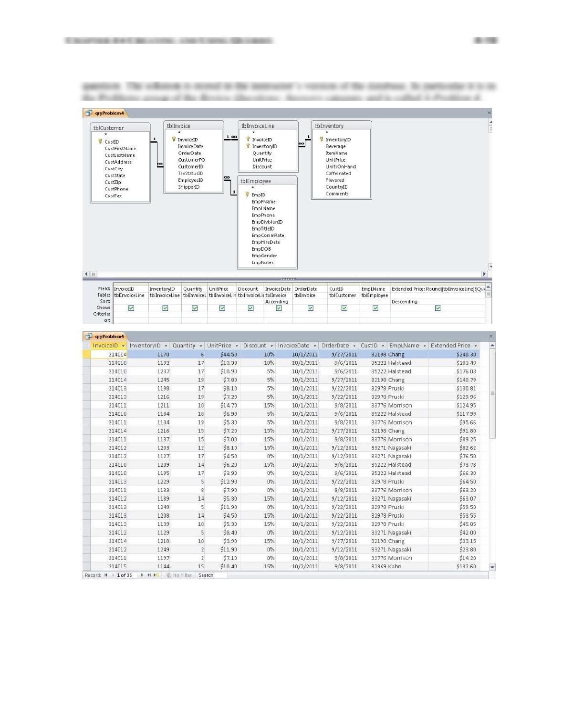The height and width of the screenshot is (728, 563).
Task: Click the InventoryID key icon in tblInventory
Action: coord(322,139)
